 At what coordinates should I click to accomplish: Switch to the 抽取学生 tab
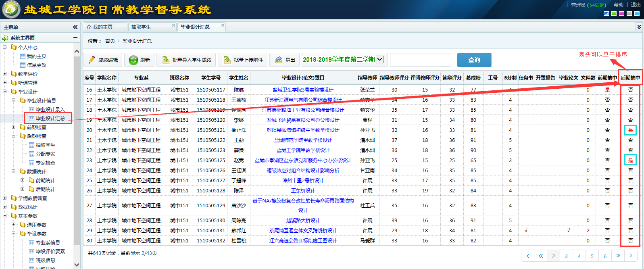141,27
